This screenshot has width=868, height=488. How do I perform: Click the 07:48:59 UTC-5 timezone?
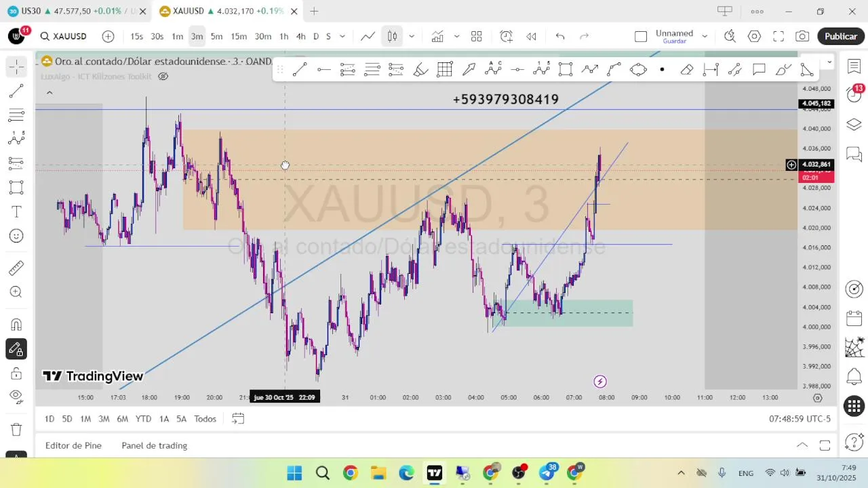pos(800,419)
